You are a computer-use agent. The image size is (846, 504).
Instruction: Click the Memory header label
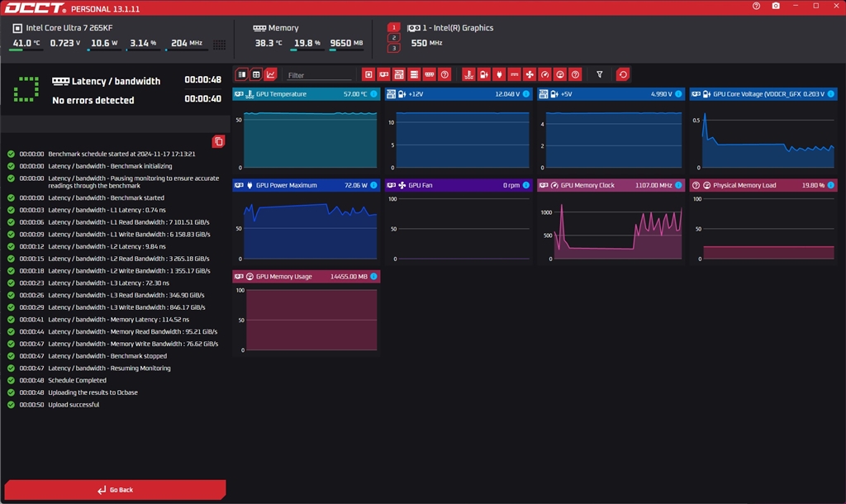click(283, 27)
